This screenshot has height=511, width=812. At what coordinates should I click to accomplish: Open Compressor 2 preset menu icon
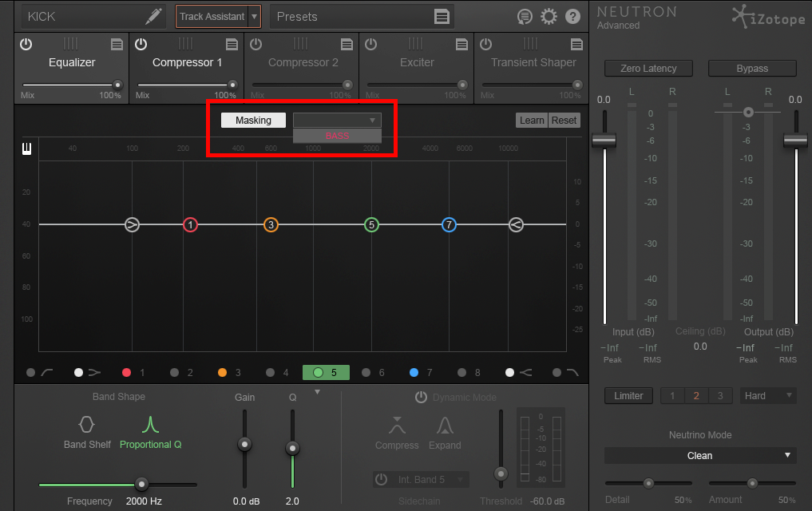[347, 45]
